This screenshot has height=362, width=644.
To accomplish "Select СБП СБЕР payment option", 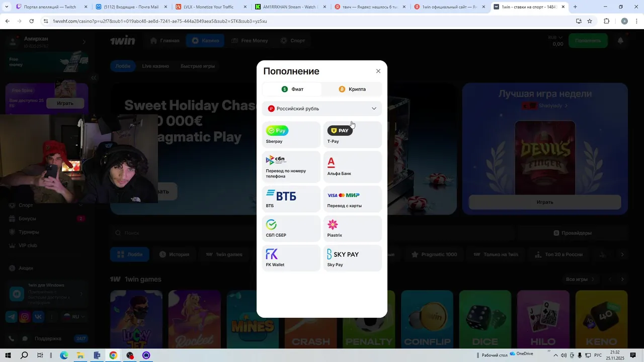I will (291, 229).
